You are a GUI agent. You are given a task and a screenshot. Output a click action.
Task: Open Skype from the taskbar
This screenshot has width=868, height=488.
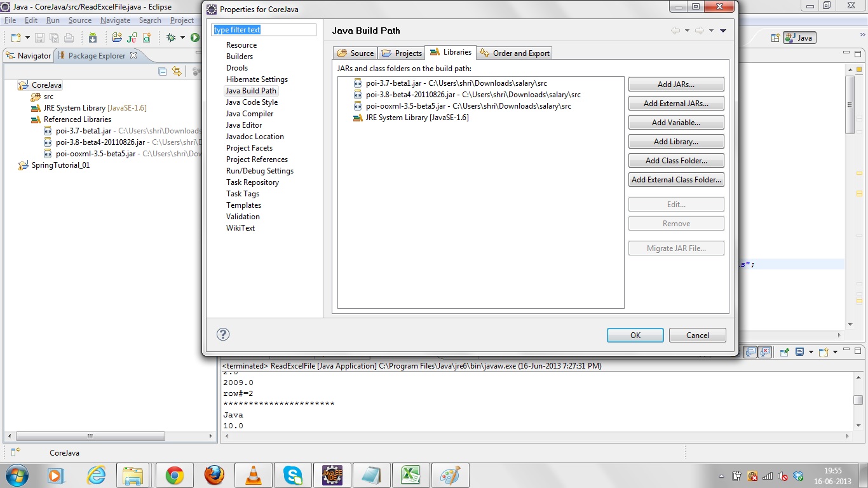293,475
